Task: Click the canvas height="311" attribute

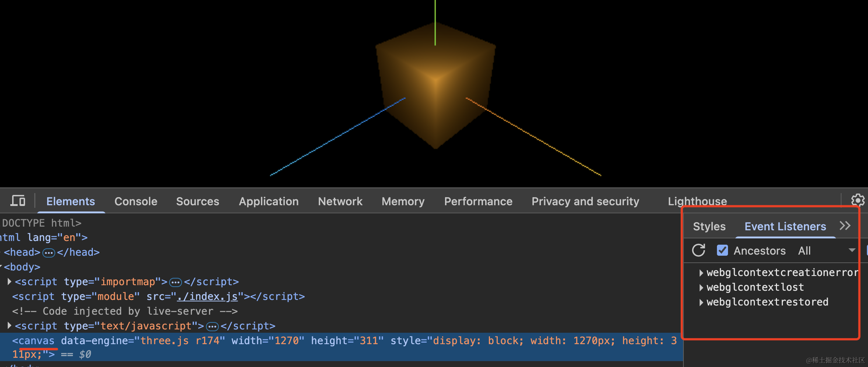Action: point(347,341)
